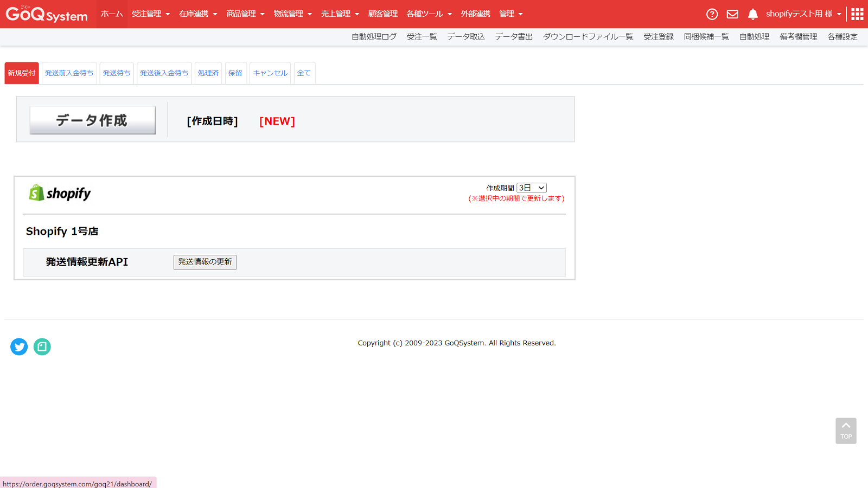Open 備考欄管理 link
The image size is (868, 488).
point(799,37)
